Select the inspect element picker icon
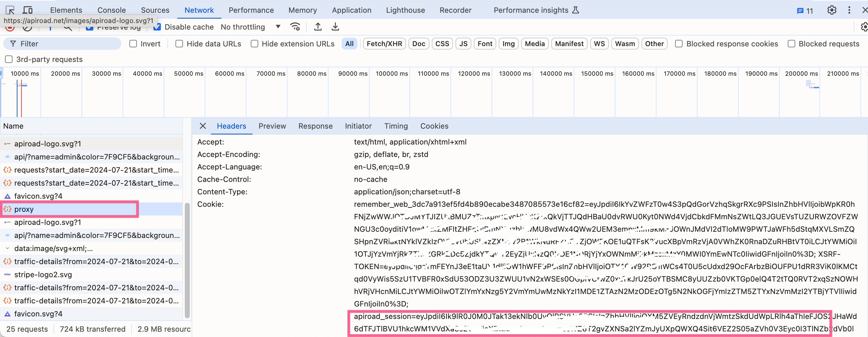 pyautogui.click(x=10, y=10)
